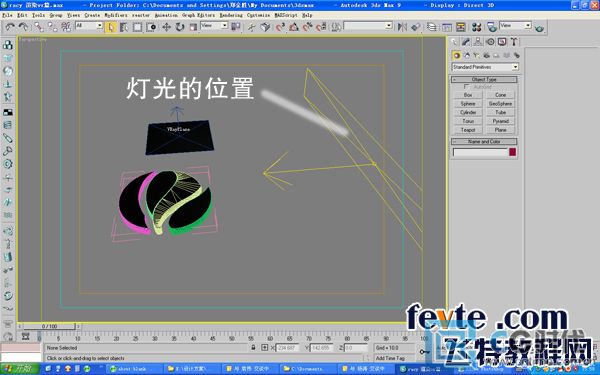
Task: Toggle the Percent Snap icon
Action: click(x=308, y=27)
